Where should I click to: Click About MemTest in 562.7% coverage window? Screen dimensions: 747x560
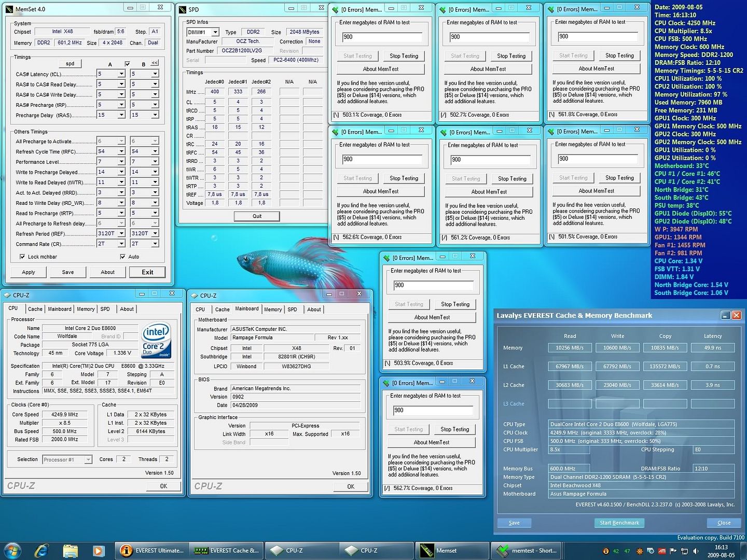(x=432, y=442)
